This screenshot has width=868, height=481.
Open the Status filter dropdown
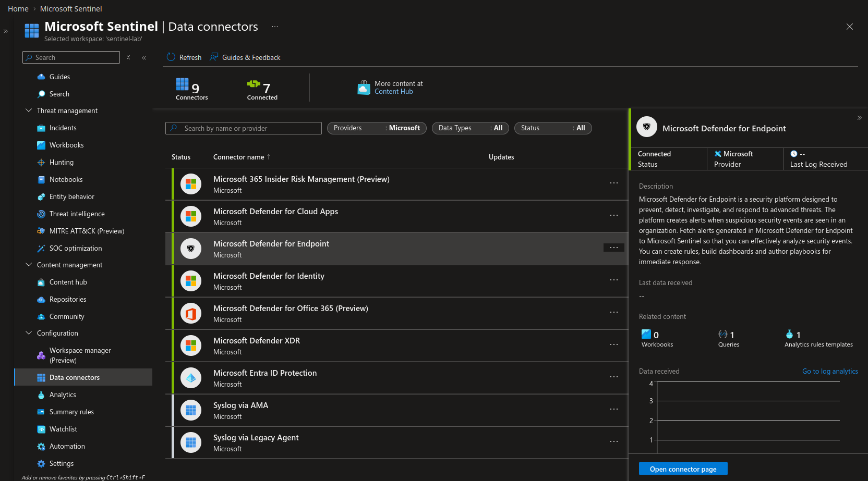coord(552,128)
